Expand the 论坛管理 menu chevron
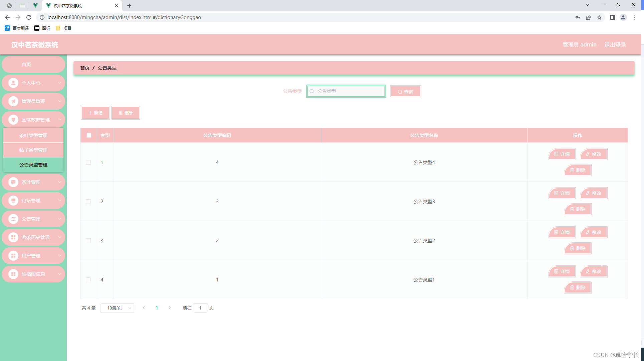The height and width of the screenshot is (361, 644). tap(59, 201)
